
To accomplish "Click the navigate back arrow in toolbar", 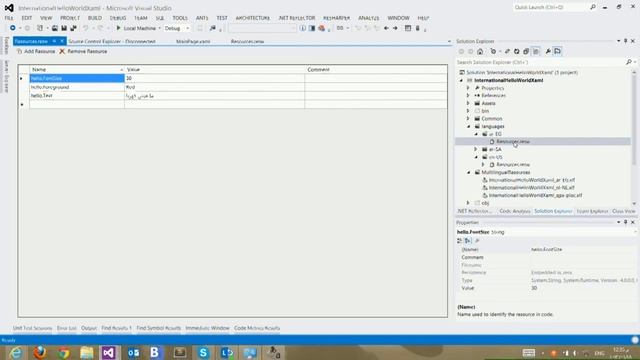I will click(x=386, y=28).
